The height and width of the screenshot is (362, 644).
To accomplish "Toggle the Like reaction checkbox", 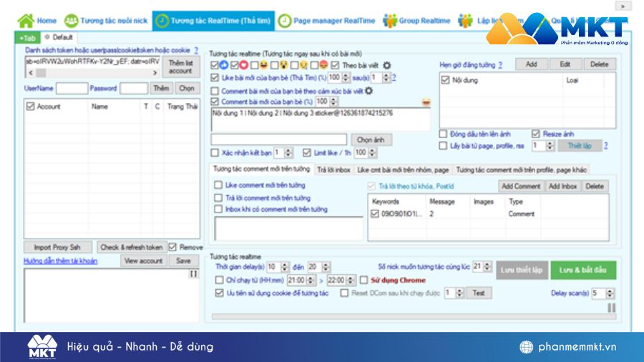I will [215, 65].
